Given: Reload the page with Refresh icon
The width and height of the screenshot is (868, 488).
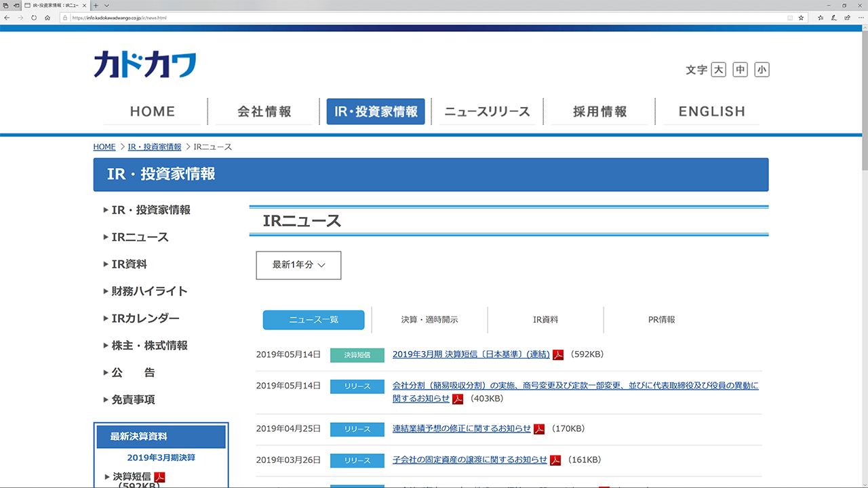Looking at the screenshot, I should point(34,18).
